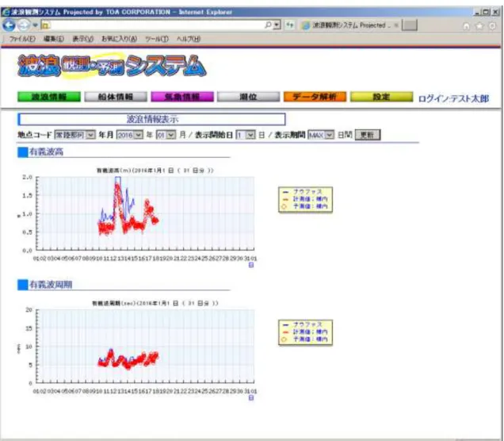The image size is (504, 441).
Task: Open the recent pages dropdown arrow
Action: pyautogui.click(x=35, y=25)
